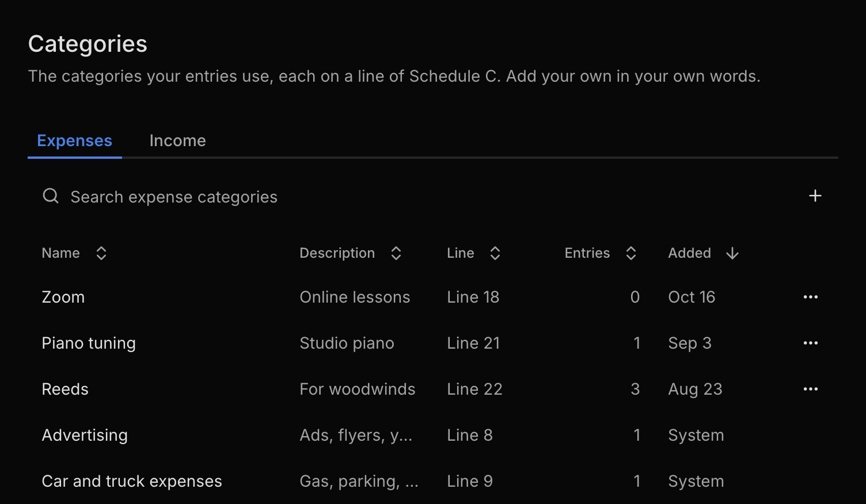The width and height of the screenshot is (866, 504).
Task: Click the truncated Gas, parking description
Action: [359, 482]
